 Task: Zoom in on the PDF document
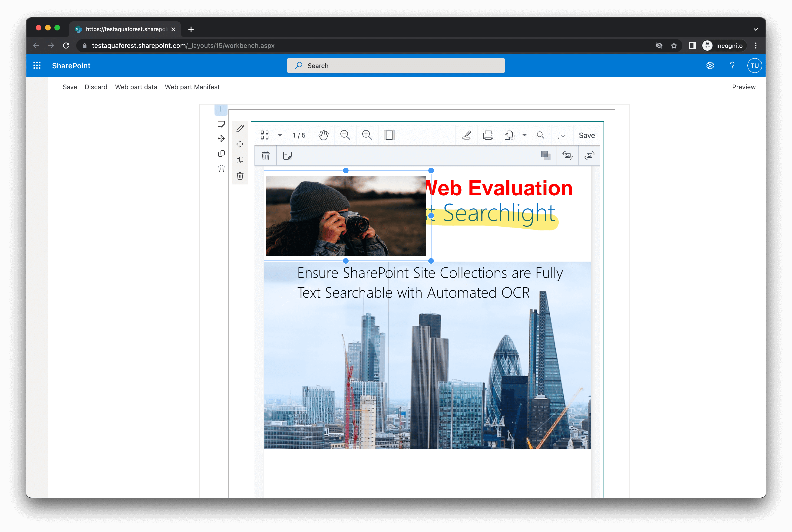pyautogui.click(x=367, y=135)
